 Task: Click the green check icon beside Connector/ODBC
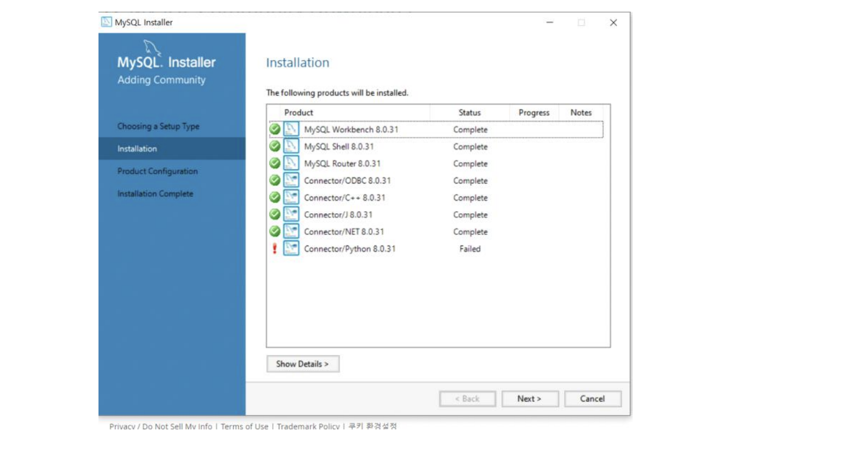[275, 180]
